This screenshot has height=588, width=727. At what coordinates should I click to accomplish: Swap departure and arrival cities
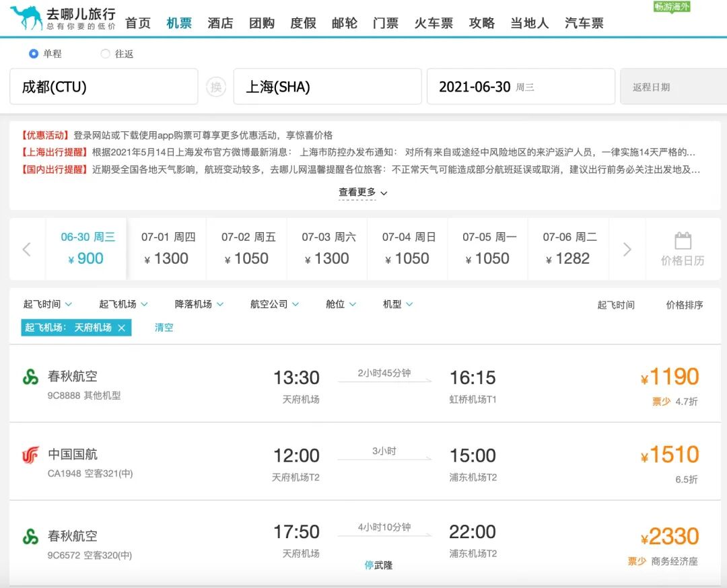coord(215,86)
